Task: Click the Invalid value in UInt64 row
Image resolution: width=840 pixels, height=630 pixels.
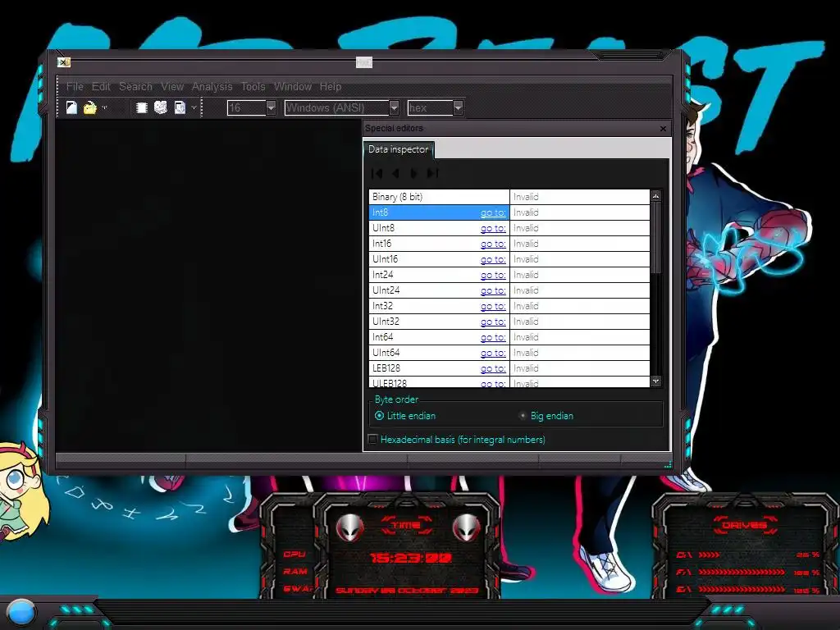Action: 526,353
